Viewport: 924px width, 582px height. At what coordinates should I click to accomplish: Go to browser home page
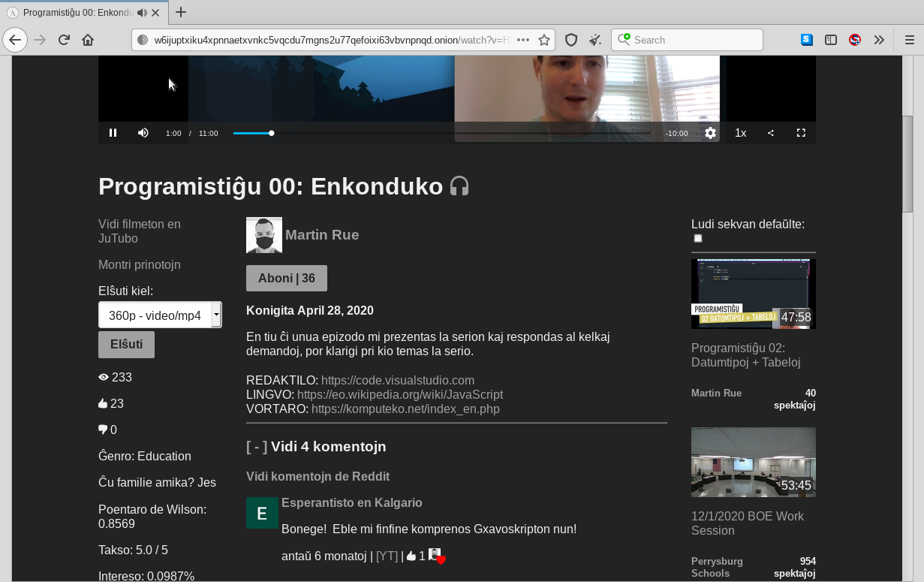tap(88, 40)
